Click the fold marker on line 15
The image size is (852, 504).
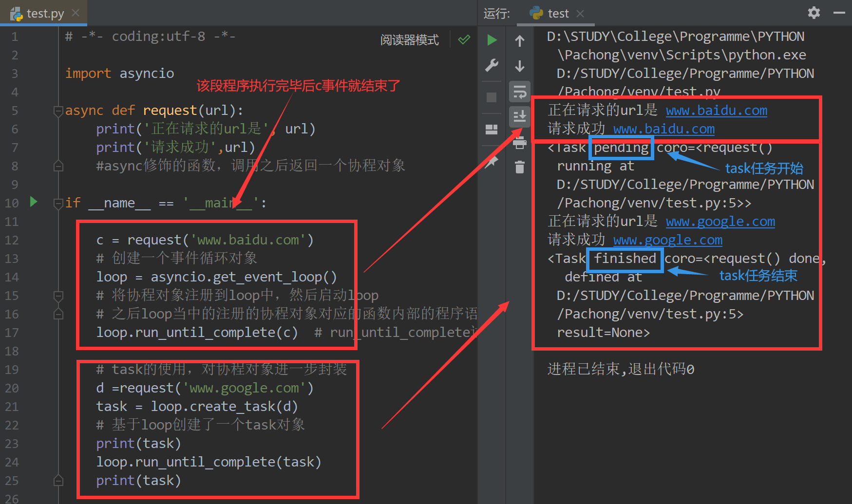tap(58, 296)
